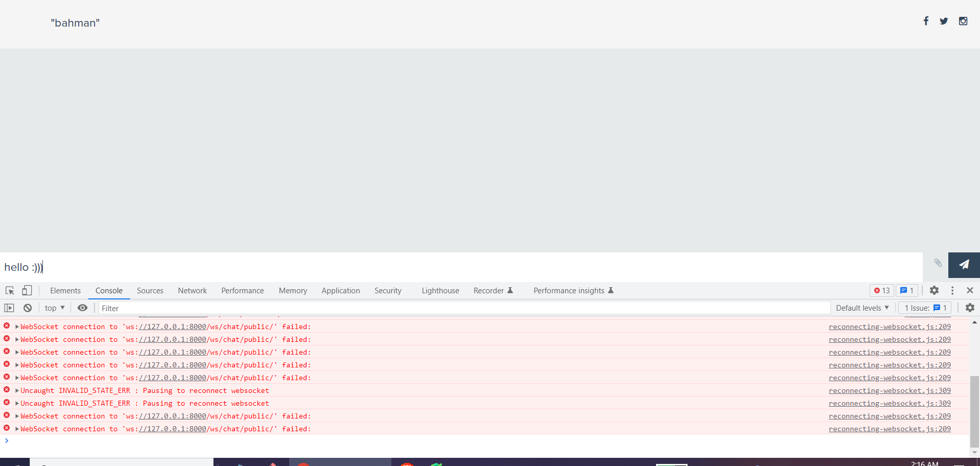Expand the second Uncaught INVALID_STATE_ERR message

click(17, 403)
